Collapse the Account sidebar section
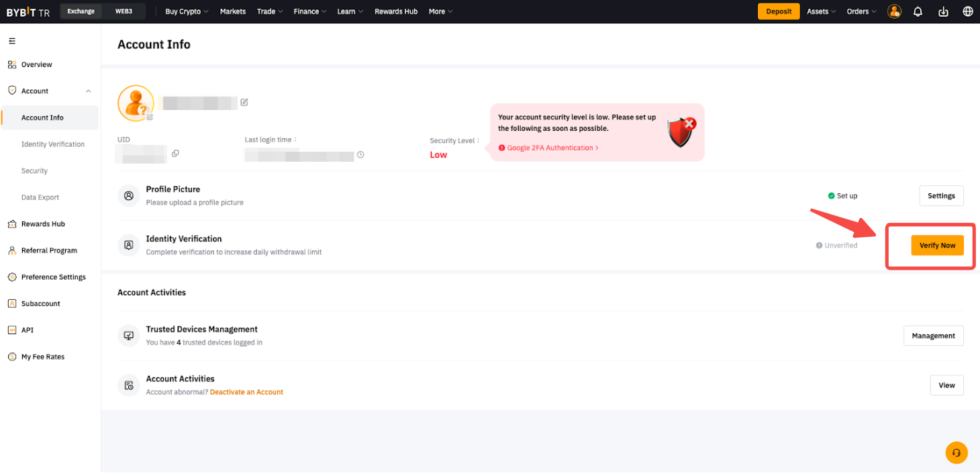 (88, 91)
